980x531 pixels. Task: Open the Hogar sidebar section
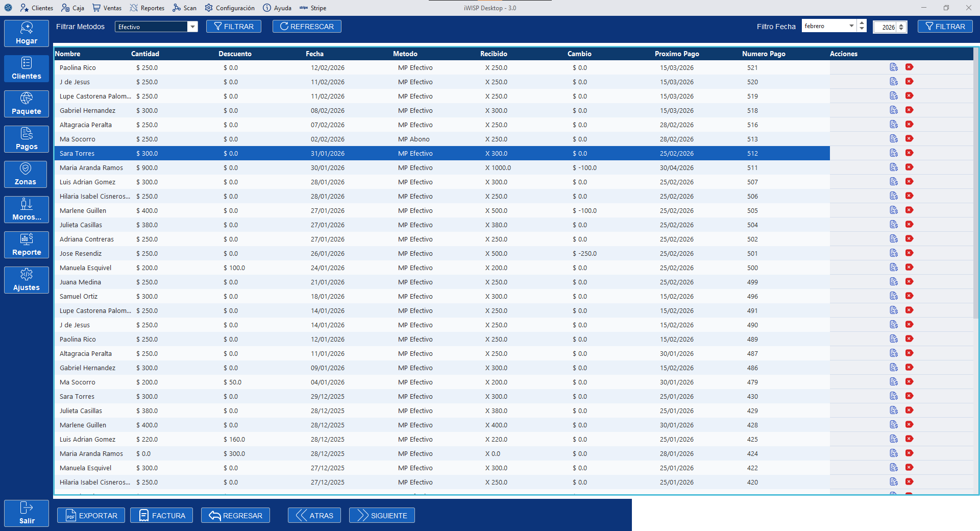pos(27,33)
